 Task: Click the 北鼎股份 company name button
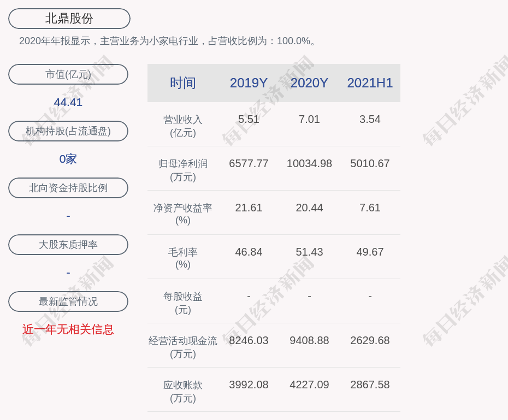(x=69, y=19)
